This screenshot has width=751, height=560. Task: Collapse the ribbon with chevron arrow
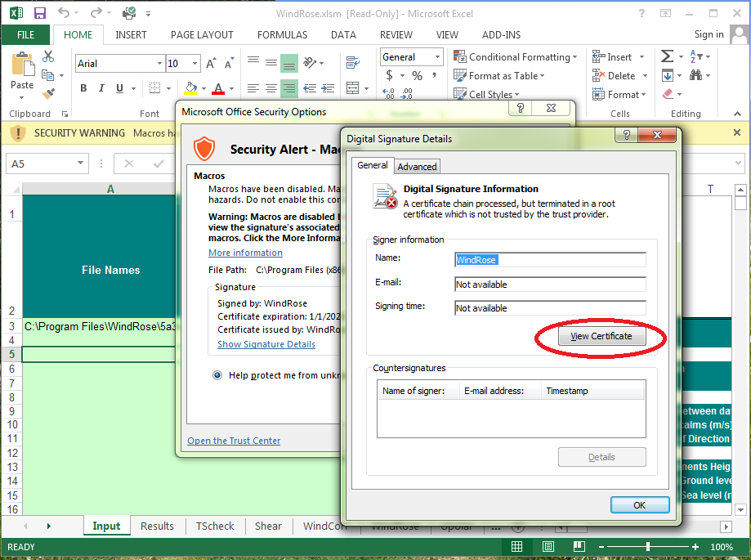tap(737, 114)
